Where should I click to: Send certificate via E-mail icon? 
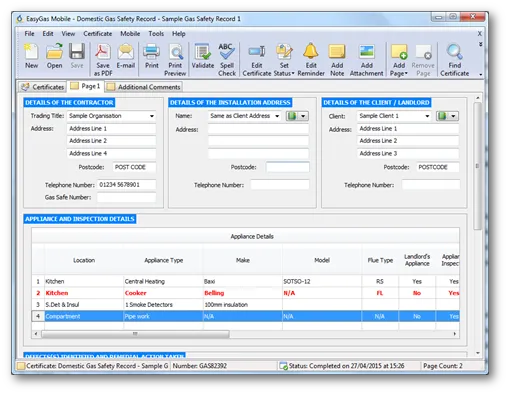pyautogui.click(x=126, y=56)
